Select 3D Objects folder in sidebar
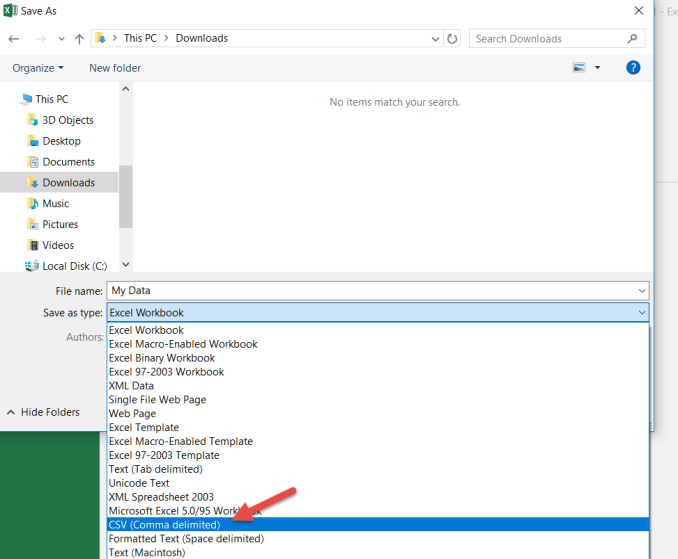This screenshot has width=678, height=559. (x=67, y=120)
